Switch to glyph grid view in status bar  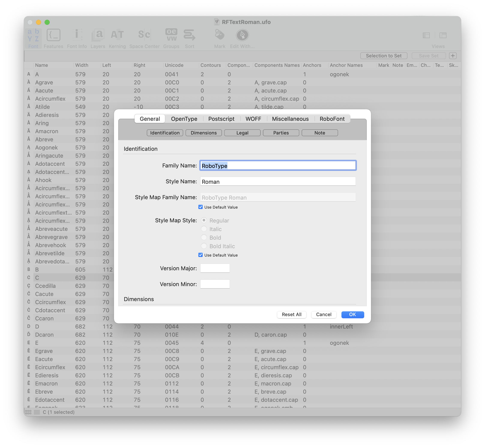tap(28, 412)
